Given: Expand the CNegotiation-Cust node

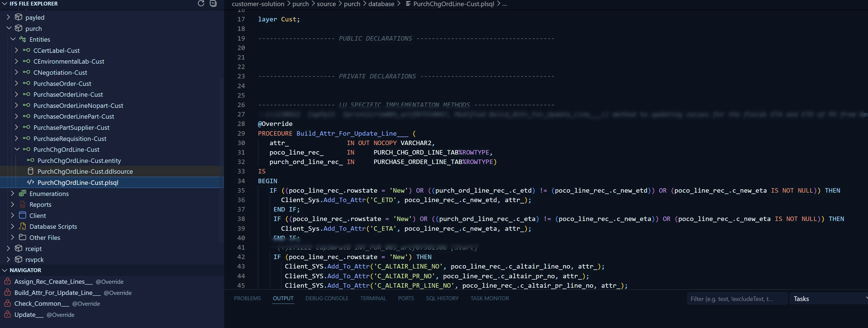Looking at the screenshot, I should click(16, 72).
